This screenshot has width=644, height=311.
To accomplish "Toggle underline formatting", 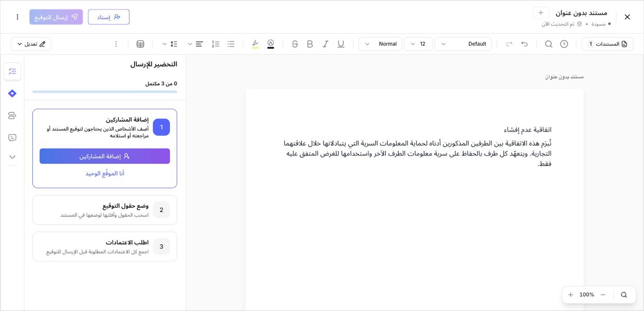I will (341, 44).
